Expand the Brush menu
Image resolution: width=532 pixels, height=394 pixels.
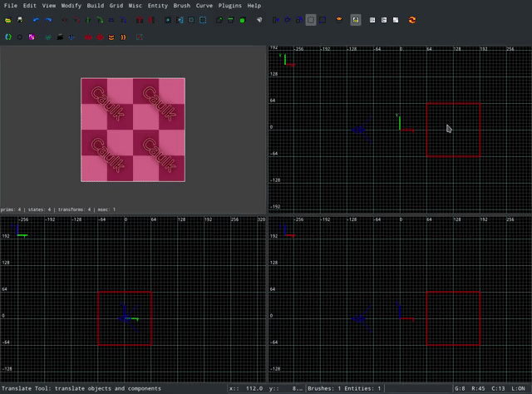pos(181,6)
